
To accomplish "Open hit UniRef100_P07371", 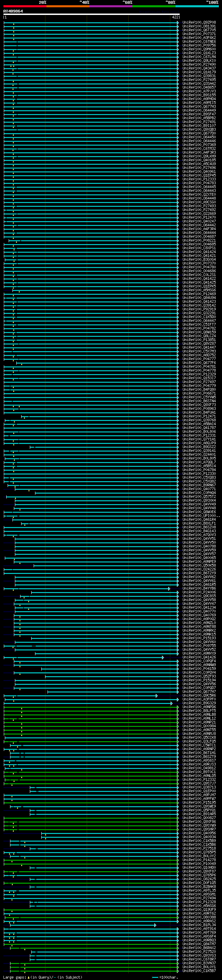I will [x=199, y=34].
